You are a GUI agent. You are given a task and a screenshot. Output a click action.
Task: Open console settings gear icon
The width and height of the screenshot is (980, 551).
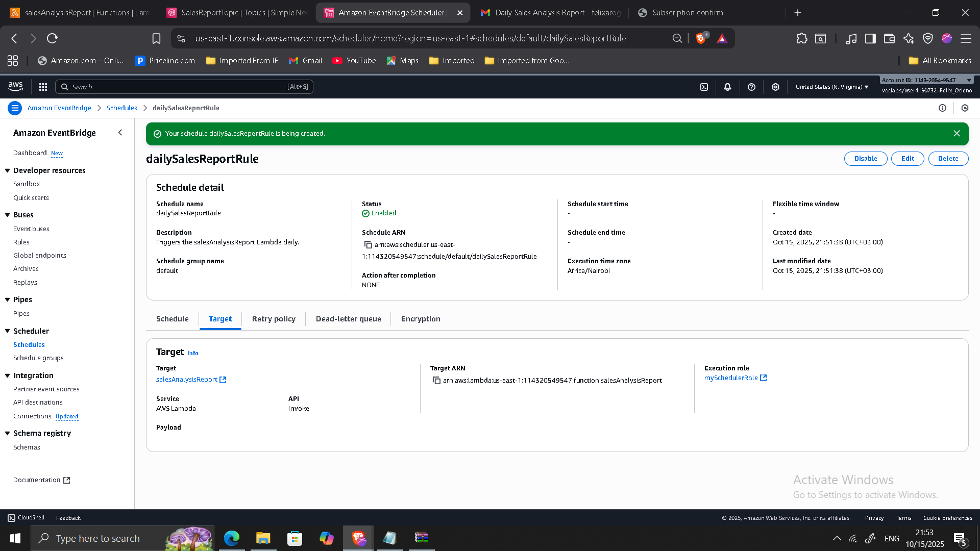[x=775, y=87]
